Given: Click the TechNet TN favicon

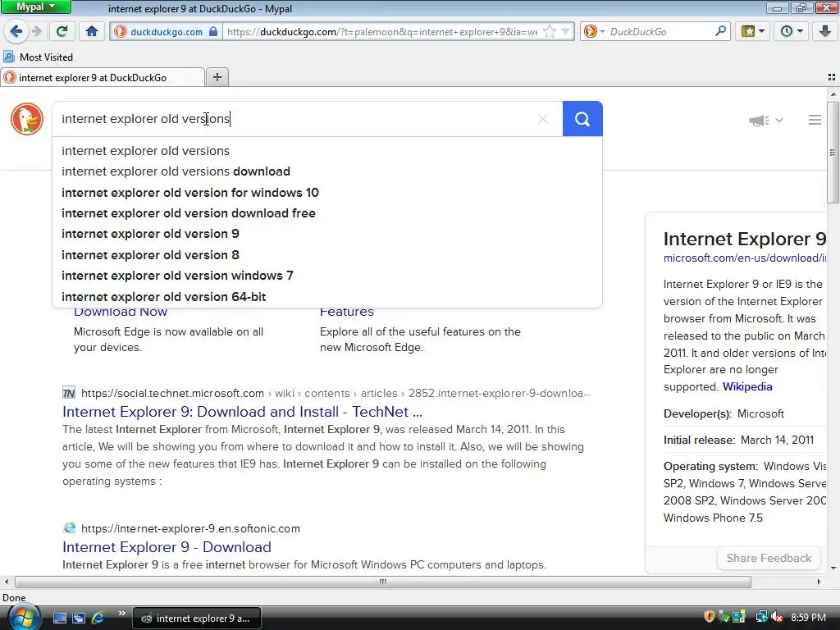Looking at the screenshot, I should click(x=69, y=393).
